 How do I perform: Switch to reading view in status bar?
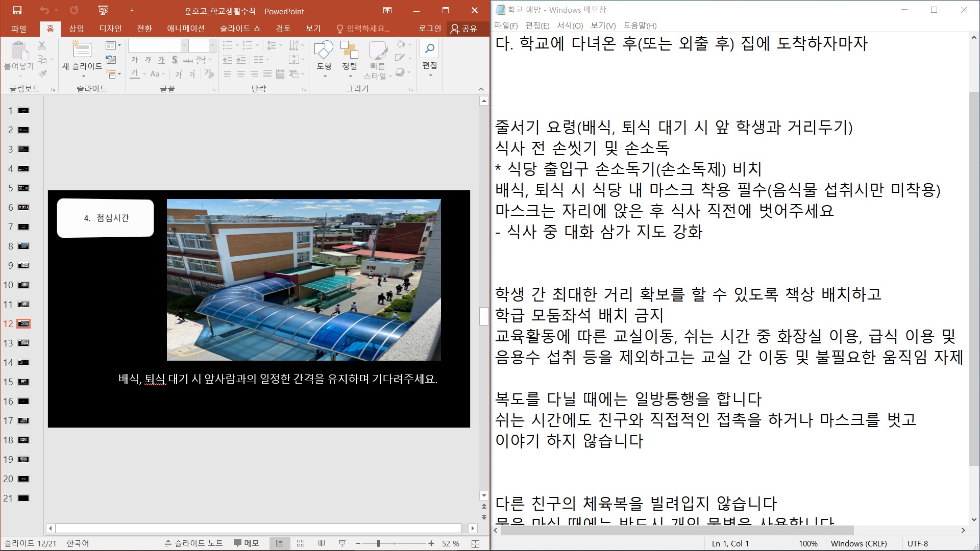[x=321, y=543]
